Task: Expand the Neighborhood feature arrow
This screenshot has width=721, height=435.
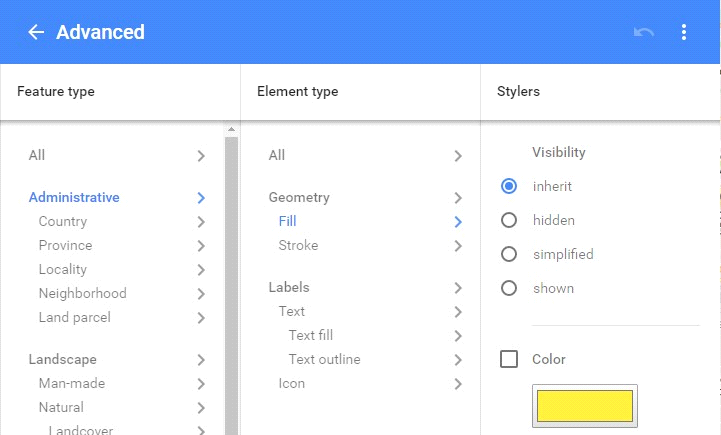Action: click(x=201, y=294)
